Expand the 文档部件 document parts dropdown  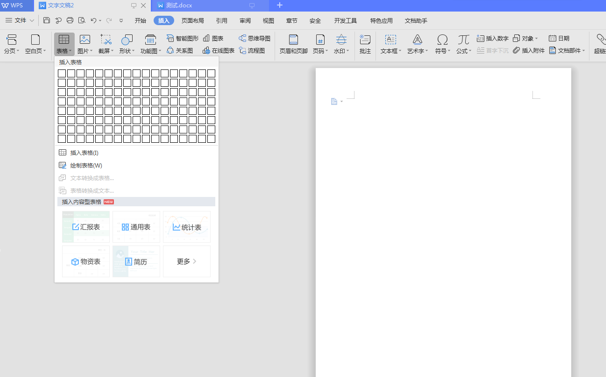[x=583, y=51]
